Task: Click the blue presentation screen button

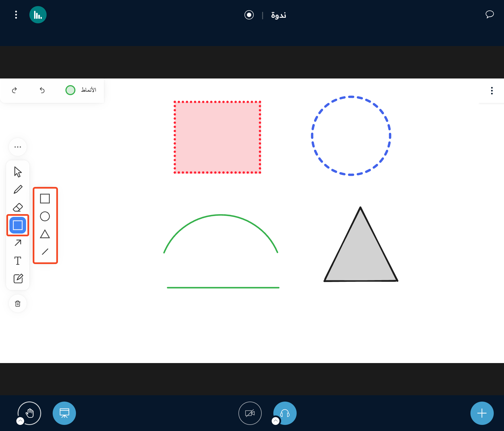Action: pyautogui.click(x=64, y=413)
